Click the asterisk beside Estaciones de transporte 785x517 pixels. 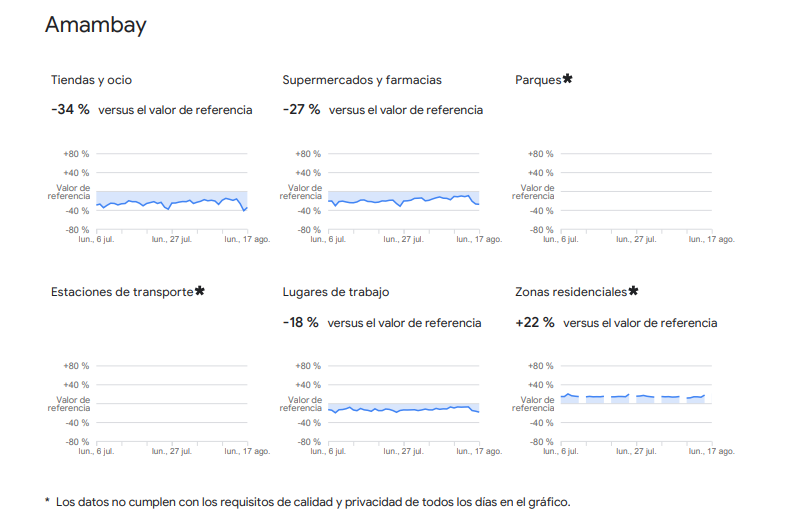tap(200, 291)
